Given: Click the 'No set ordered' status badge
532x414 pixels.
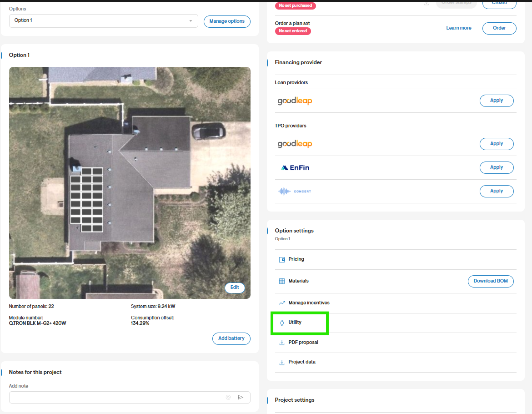Looking at the screenshot, I should click(293, 31).
